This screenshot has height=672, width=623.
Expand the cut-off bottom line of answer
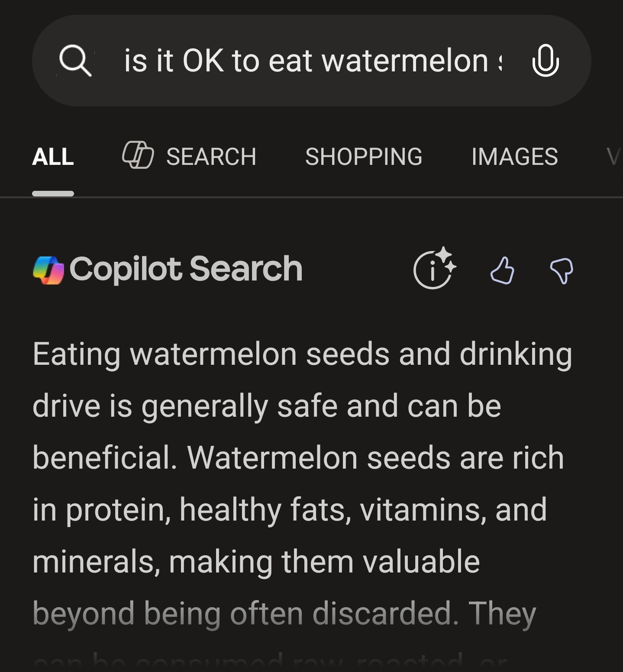tap(269, 662)
